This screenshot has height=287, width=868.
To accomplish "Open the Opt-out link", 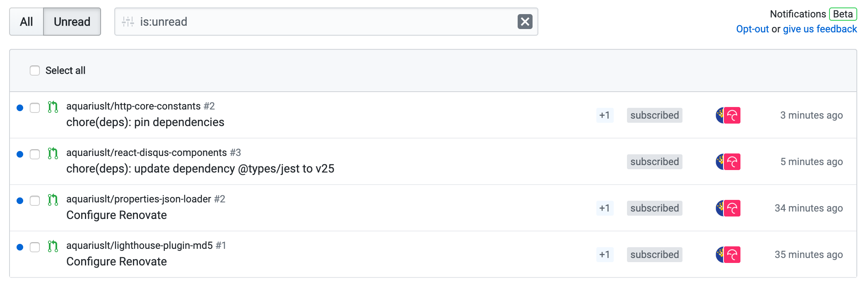I will (752, 29).
